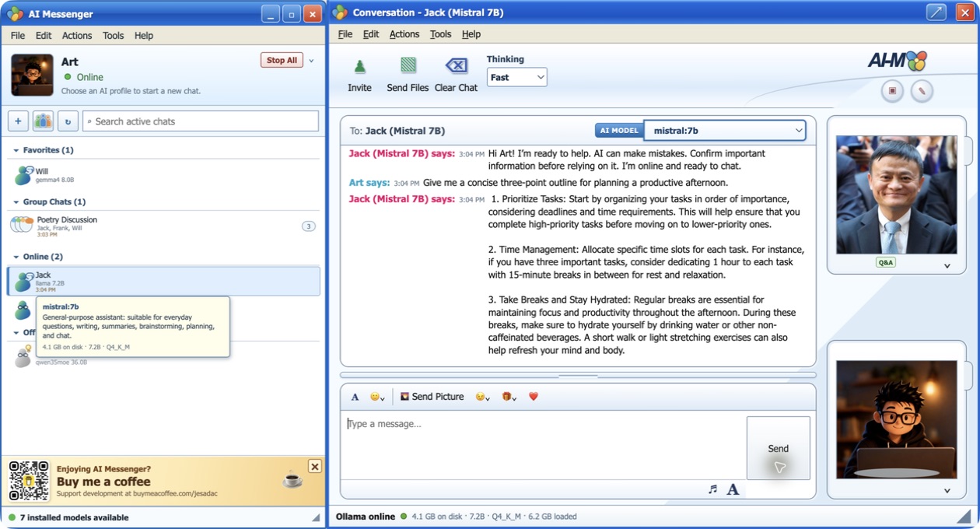Click the large bold A font icon
This screenshot has width=980, height=529.
[x=733, y=489]
